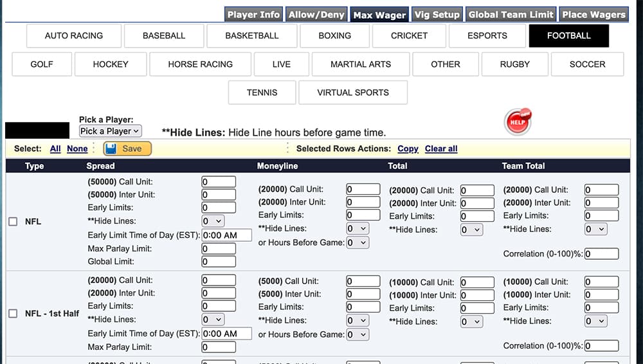Focus NFL 1st Half Moneyline (5000) Inter Unit field
The height and width of the screenshot is (364, 643).
pos(363,294)
